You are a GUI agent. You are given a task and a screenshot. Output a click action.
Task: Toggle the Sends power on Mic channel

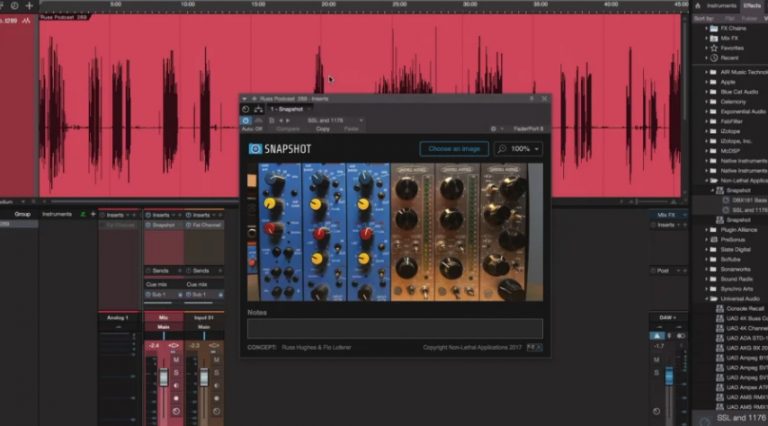[x=148, y=271]
